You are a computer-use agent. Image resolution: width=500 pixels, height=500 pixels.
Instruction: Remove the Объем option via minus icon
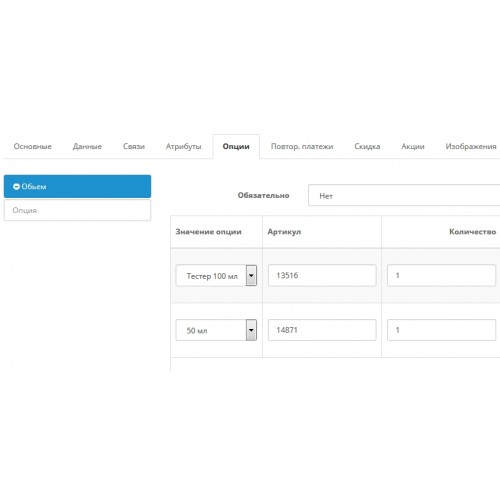point(16,187)
